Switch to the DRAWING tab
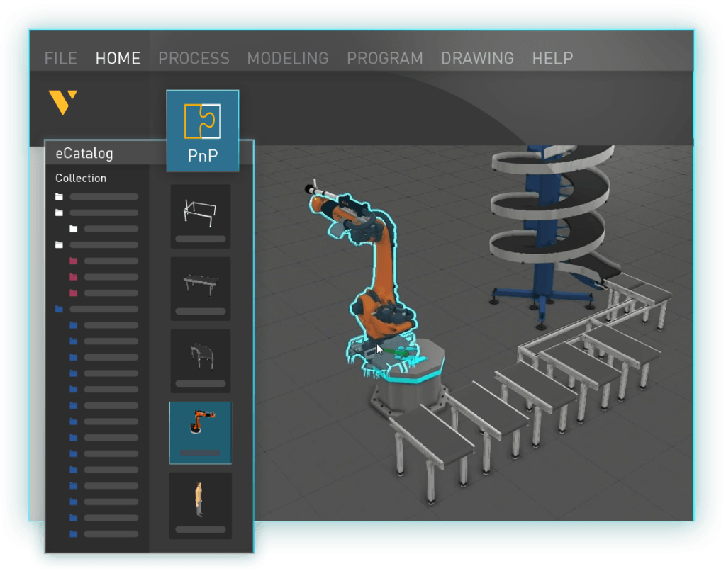This screenshot has width=726, height=588. coord(477,58)
